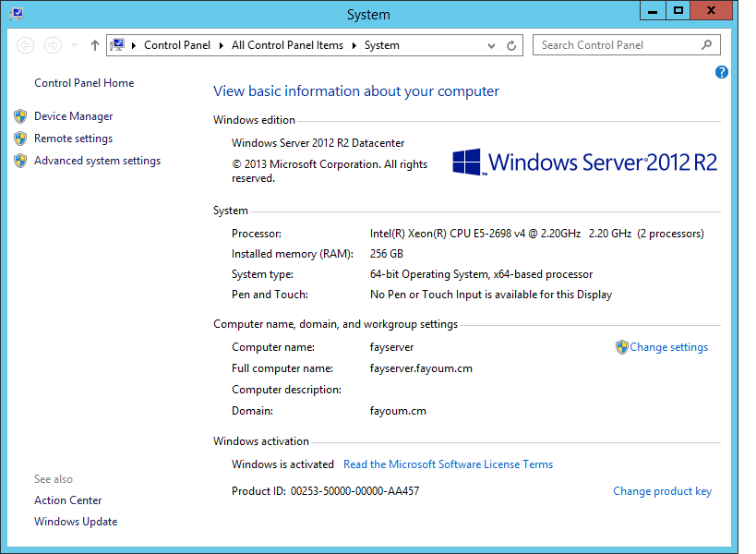
Task: Open Control Panel Home
Action: [x=84, y=83]
